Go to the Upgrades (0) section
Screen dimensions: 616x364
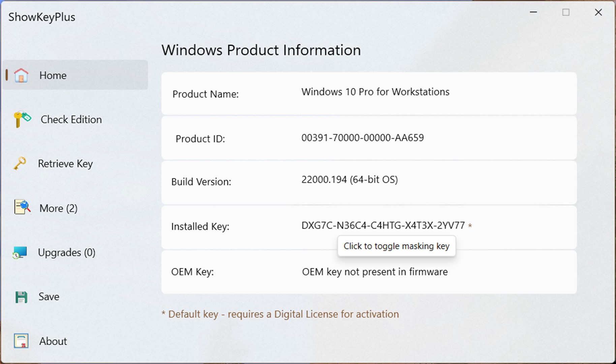(x=67, y=252)
